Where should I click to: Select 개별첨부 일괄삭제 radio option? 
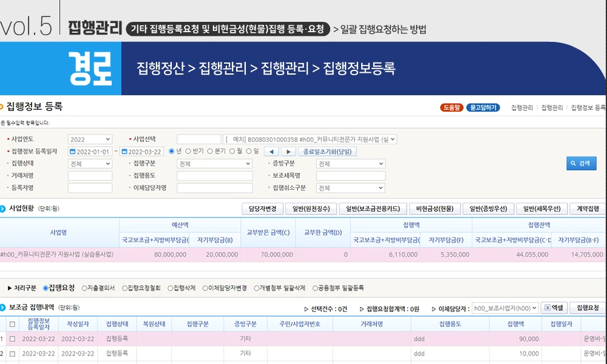tap(256, 288)
